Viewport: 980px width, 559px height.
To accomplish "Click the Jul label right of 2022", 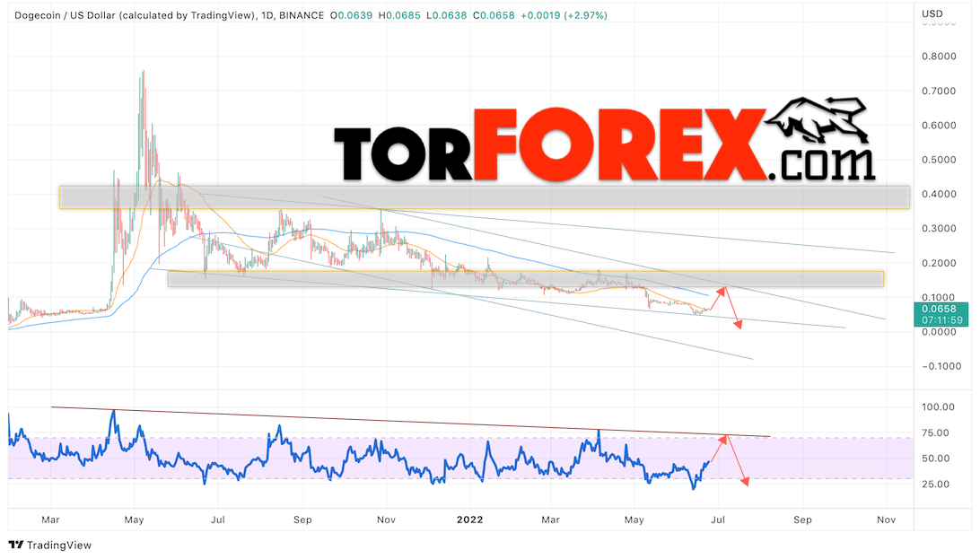I will pos(718,520).
